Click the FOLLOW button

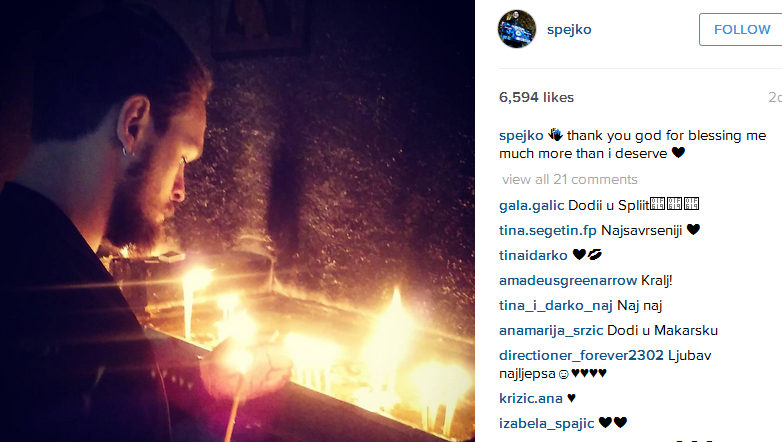pos(741,29)
